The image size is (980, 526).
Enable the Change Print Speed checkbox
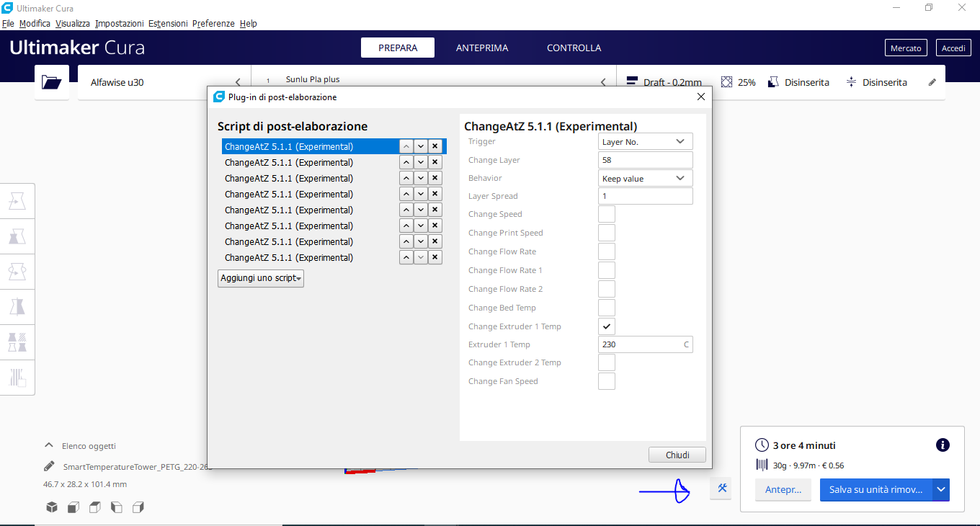pos(607,233)
